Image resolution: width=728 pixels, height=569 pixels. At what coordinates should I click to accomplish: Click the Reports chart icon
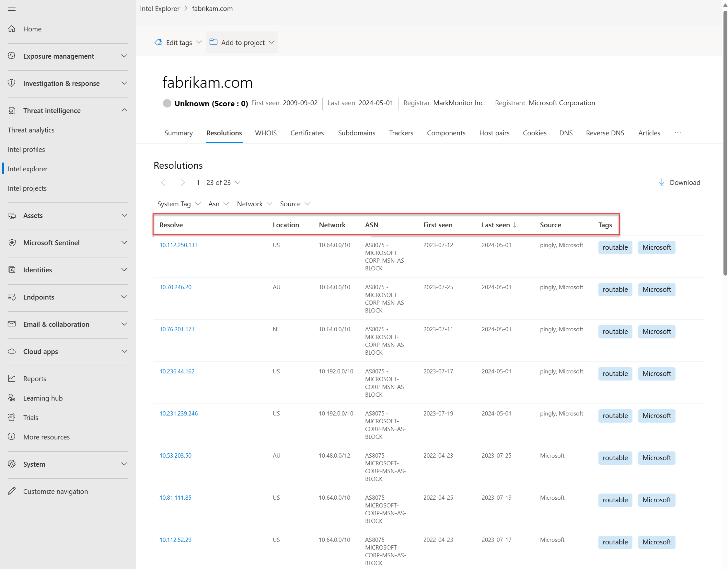click(x=12, y=379)
